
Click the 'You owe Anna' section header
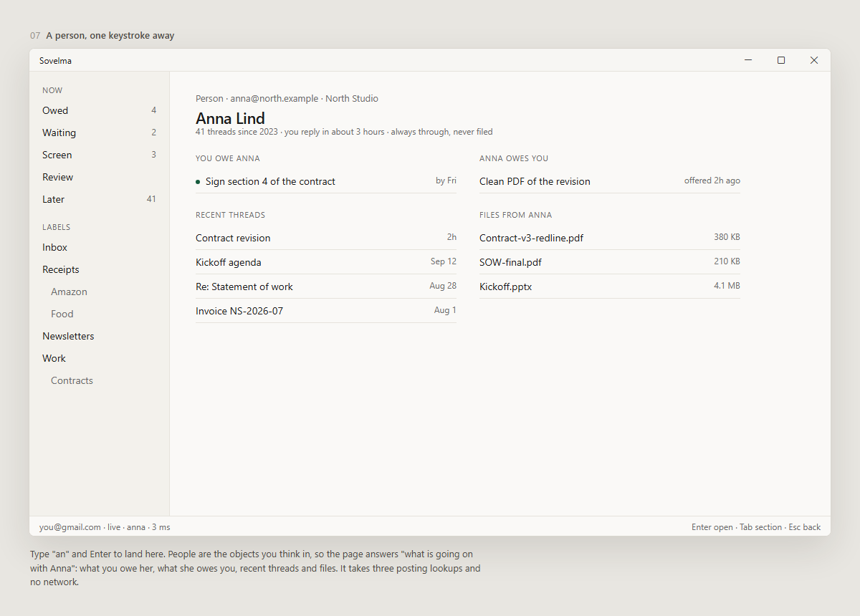pos(228,158)
